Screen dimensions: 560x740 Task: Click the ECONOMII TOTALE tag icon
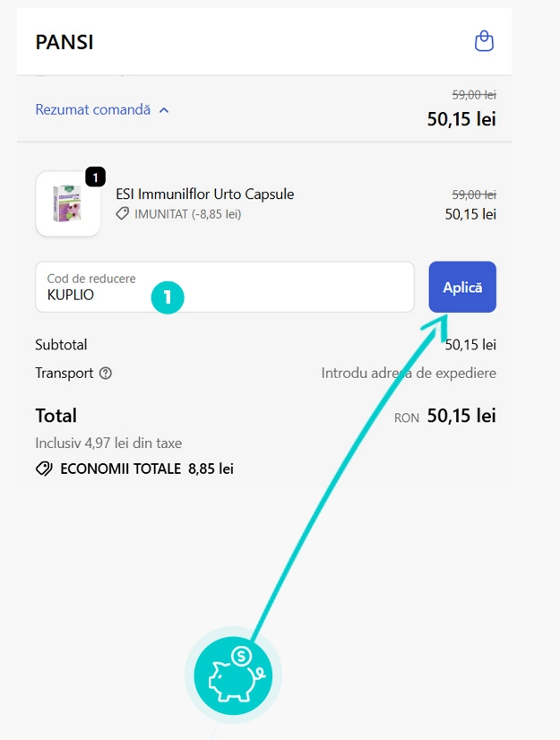click(x=44, y=469)
